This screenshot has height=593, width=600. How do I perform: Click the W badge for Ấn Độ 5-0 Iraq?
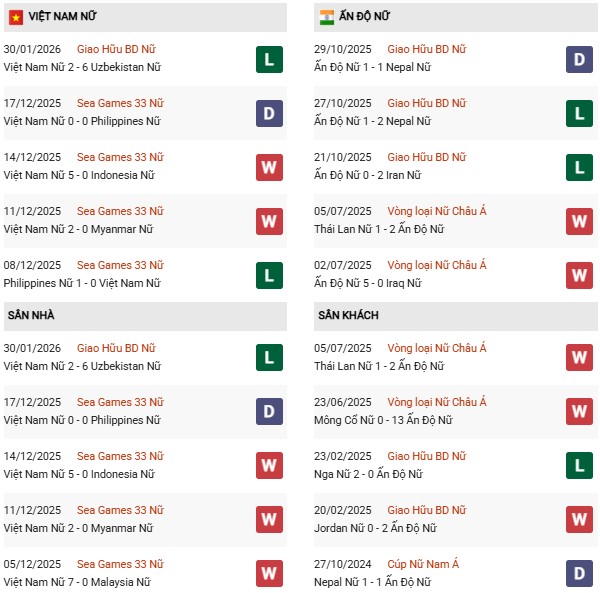pyautogui.click(x=579, y=274)
